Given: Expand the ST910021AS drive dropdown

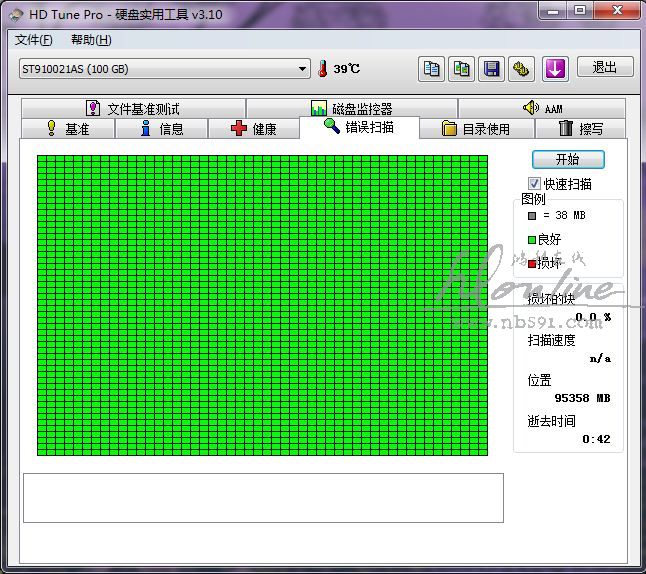Looking at the screenshot, I should pos(303,69).
